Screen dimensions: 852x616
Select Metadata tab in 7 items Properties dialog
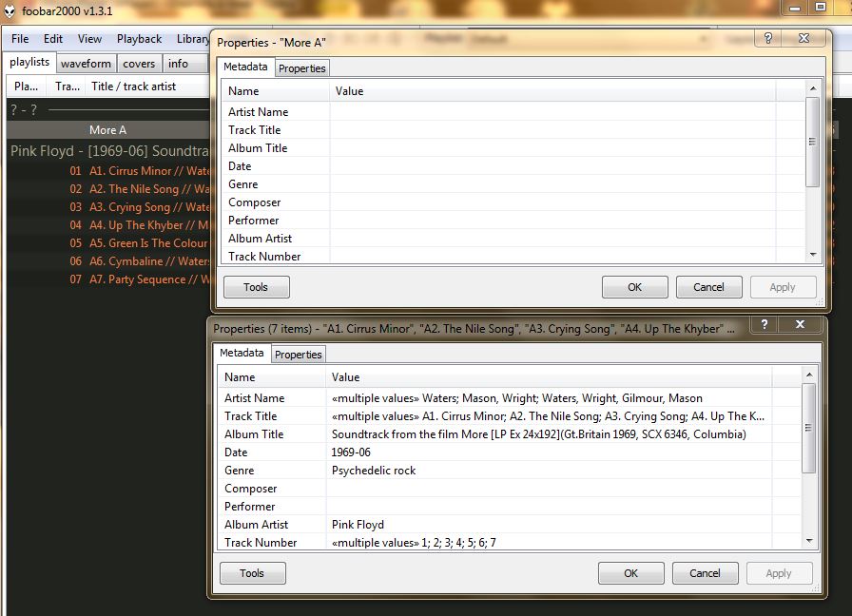242,353
